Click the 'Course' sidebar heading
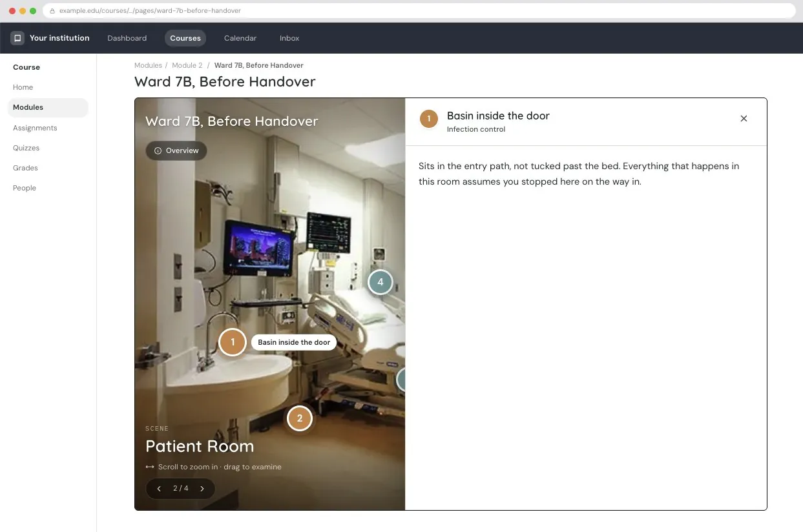Screen dimensions: 803x532 (26, 67)
